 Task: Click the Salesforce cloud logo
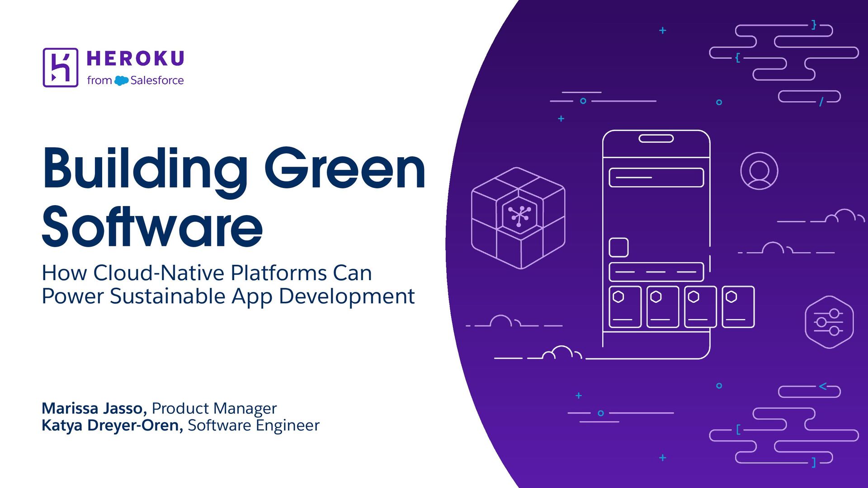tap(121, 80)
